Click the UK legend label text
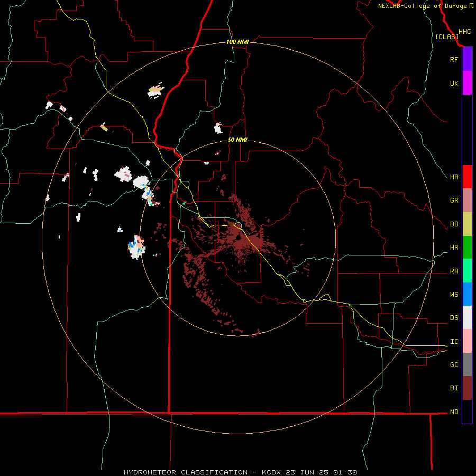This screenshot has width=476, height=476. [x=454, y=83]
